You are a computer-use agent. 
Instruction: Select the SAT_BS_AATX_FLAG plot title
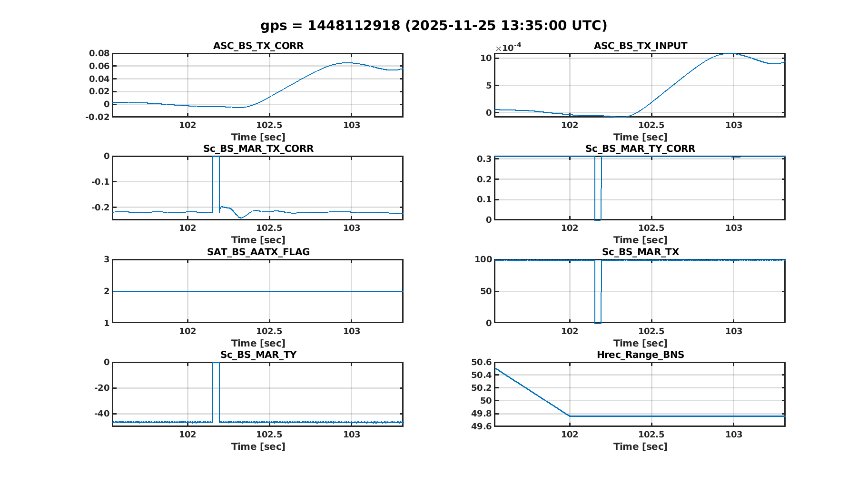258,252
